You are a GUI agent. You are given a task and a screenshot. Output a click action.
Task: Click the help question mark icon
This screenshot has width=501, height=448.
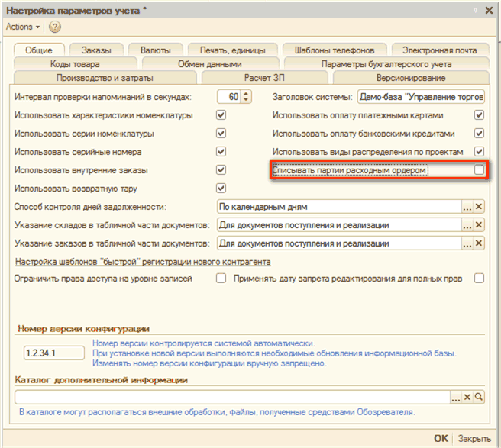pos(55,27)
